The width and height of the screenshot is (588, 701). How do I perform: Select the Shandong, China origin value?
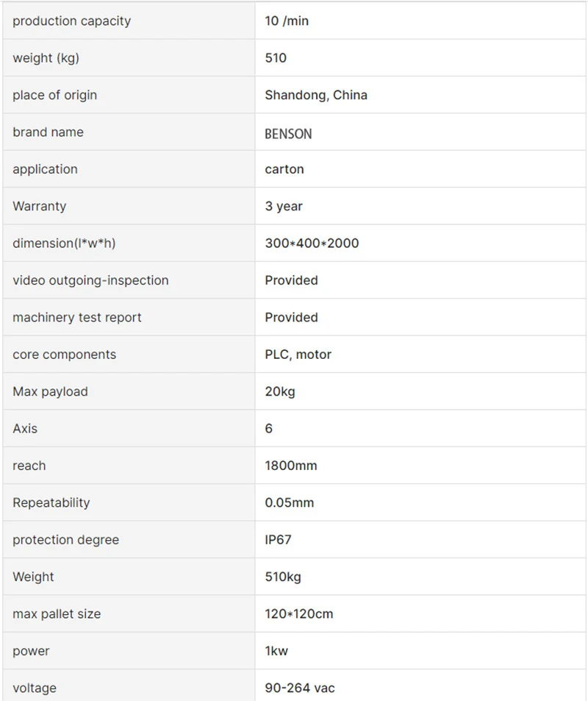316,95
